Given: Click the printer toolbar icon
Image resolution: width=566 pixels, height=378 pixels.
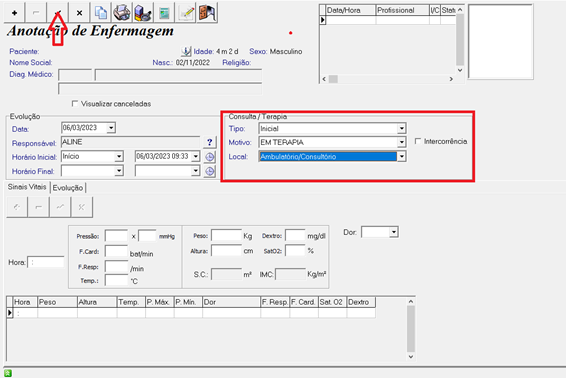Looking at the screenshot, I should click(122, 13).
